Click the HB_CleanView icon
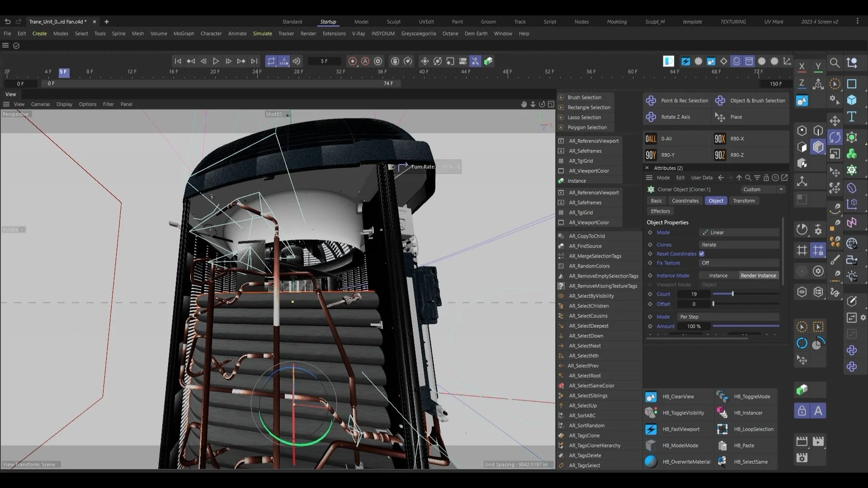The height and width of the screenshot is (488, 868). pos(651,397)
